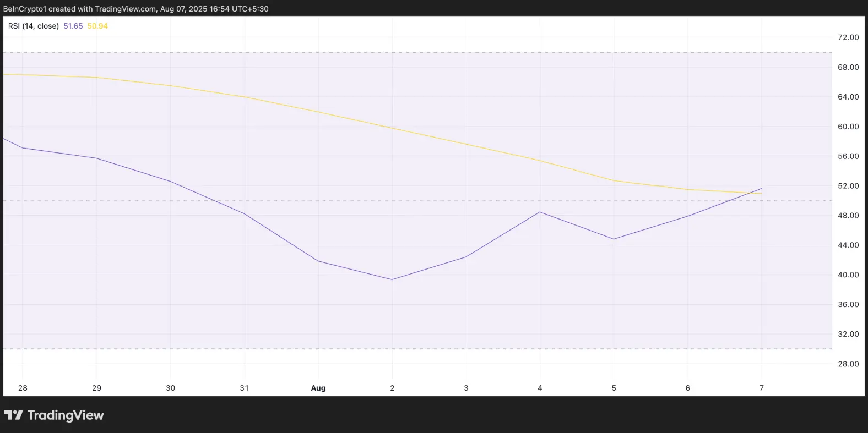This screenshot has width=868, height=433.
Task: Click the 64.00 price axis label
Action: coord(848,97)
